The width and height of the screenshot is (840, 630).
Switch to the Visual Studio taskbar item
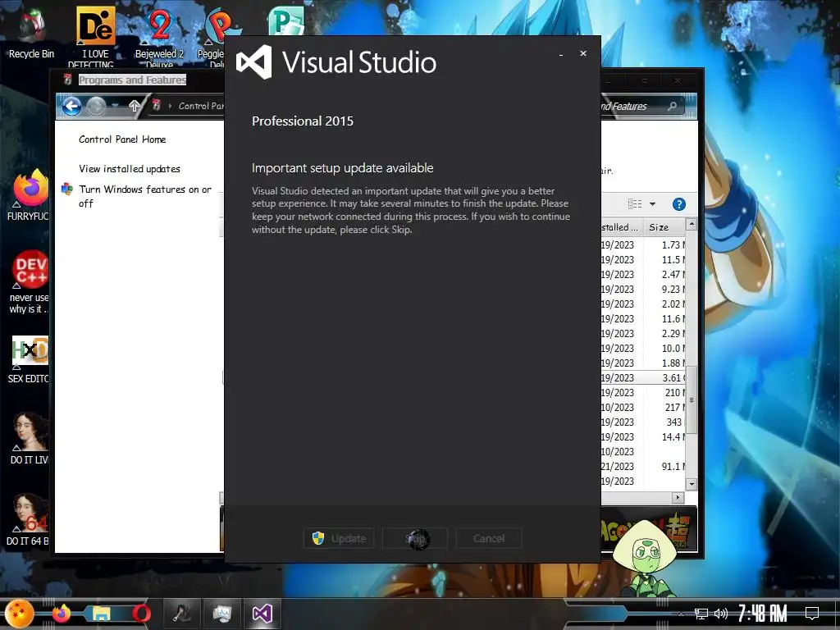tap(262, 614)
